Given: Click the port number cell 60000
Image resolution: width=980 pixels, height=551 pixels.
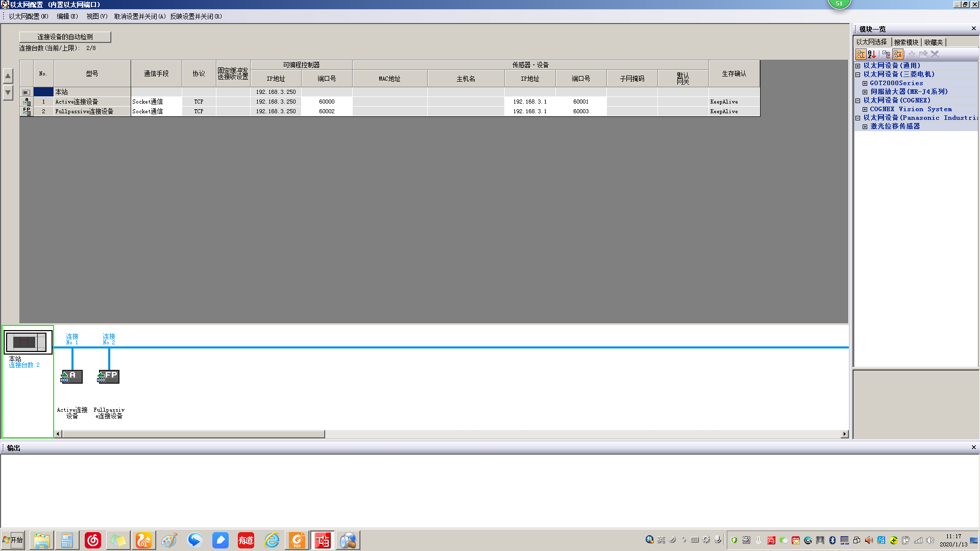Looking at the screenshot, I should coord(327,102).
